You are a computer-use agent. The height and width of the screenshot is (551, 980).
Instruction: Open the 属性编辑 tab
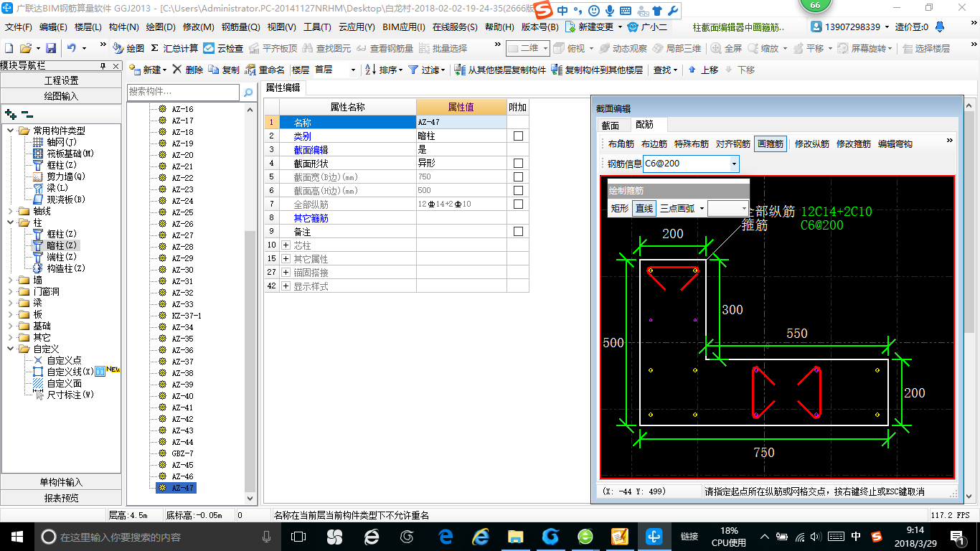pyautogui.click(x=283, y=88)
